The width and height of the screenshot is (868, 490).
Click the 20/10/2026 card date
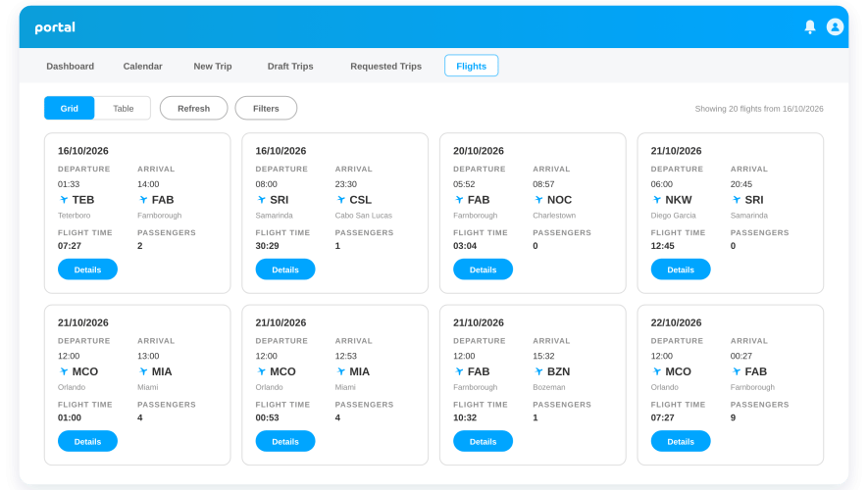(x=479, y=151)
